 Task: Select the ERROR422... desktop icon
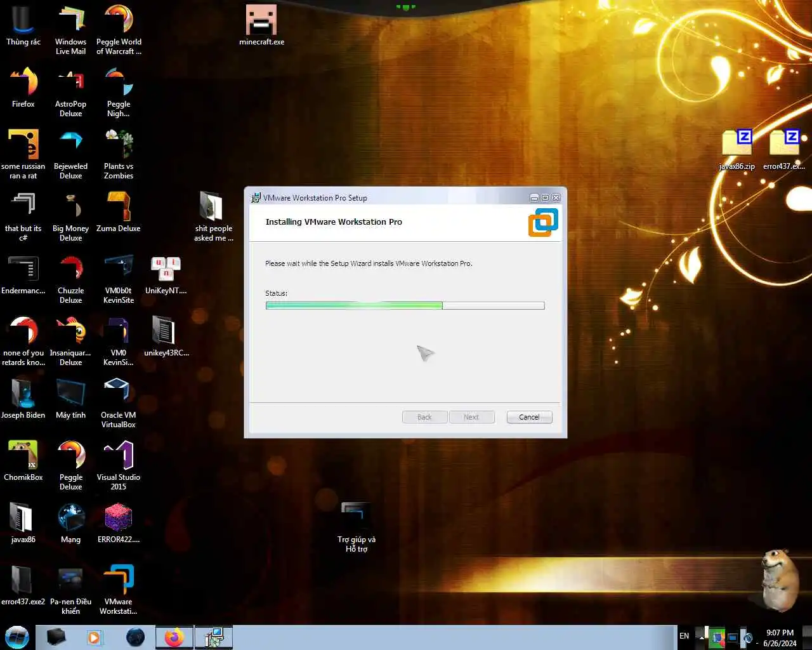[x=119, y=523]
